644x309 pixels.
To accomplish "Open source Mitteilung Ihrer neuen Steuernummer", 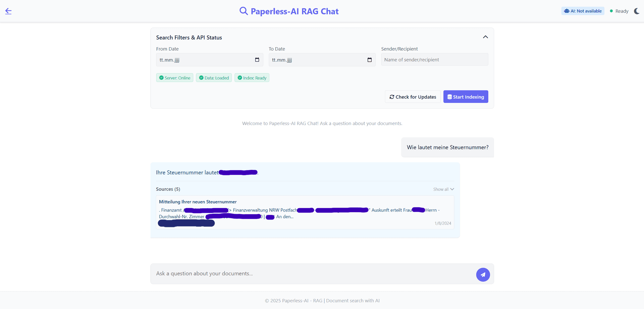I will pos(198,202).
